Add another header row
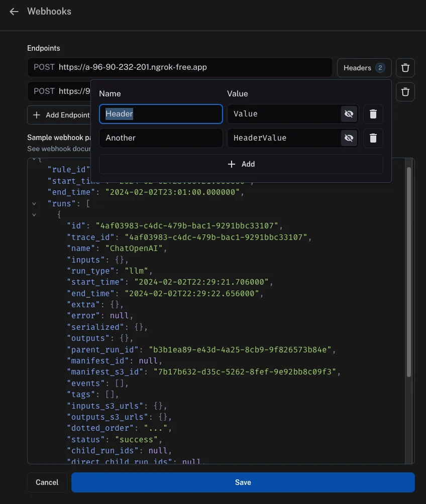Viewport: 426px width, 504px height. pos(241,164)
